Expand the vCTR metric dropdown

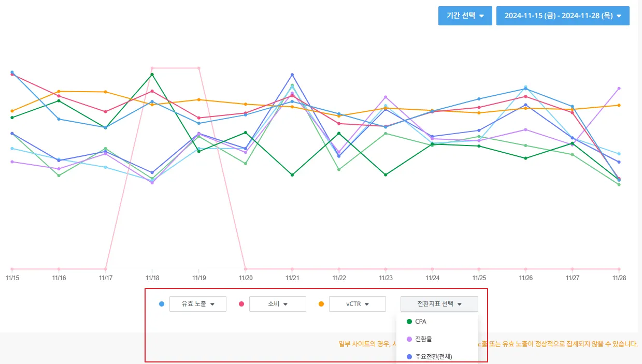point(357,304)
